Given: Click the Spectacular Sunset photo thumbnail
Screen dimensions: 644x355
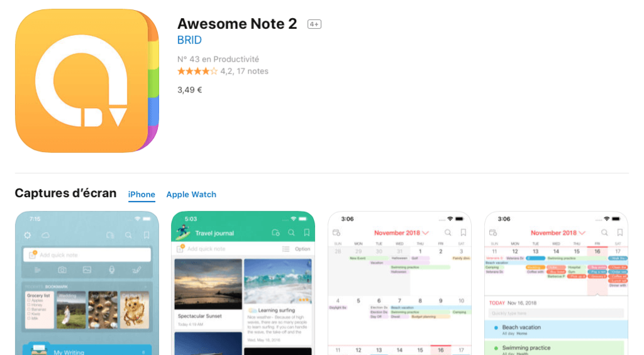Looking at the screenshot, I should (208, 284).
